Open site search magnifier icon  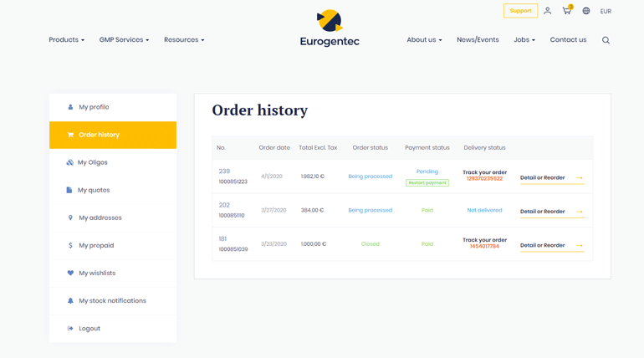coord(606,40)
